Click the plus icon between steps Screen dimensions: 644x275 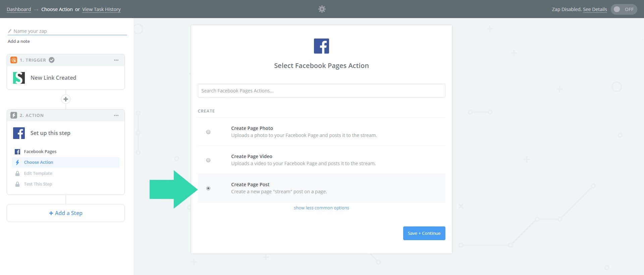66,99
